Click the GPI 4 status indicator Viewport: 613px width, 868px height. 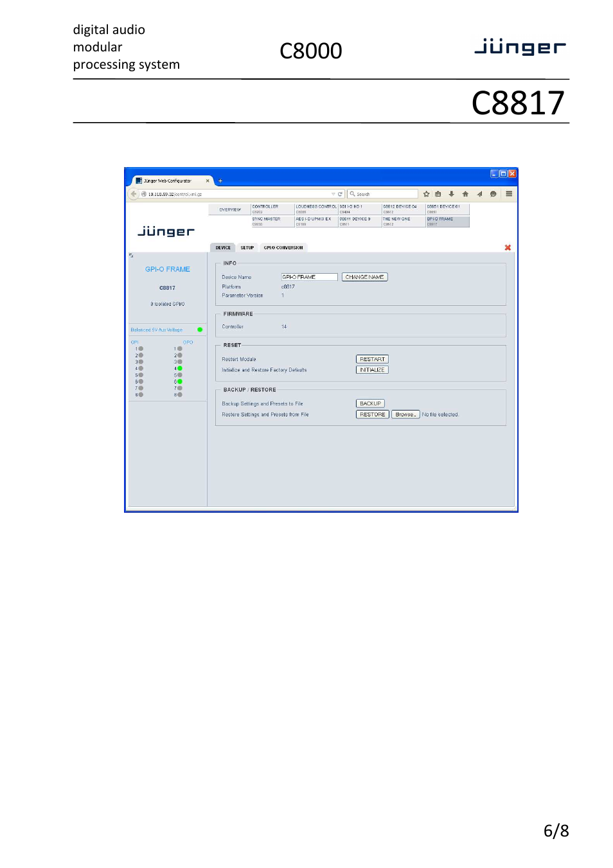(141, 368)
